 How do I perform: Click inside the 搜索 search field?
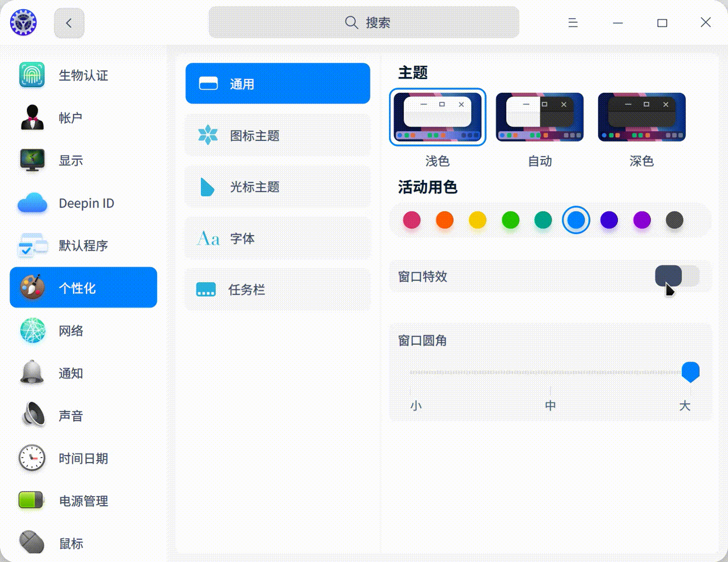tap(363, 23)
